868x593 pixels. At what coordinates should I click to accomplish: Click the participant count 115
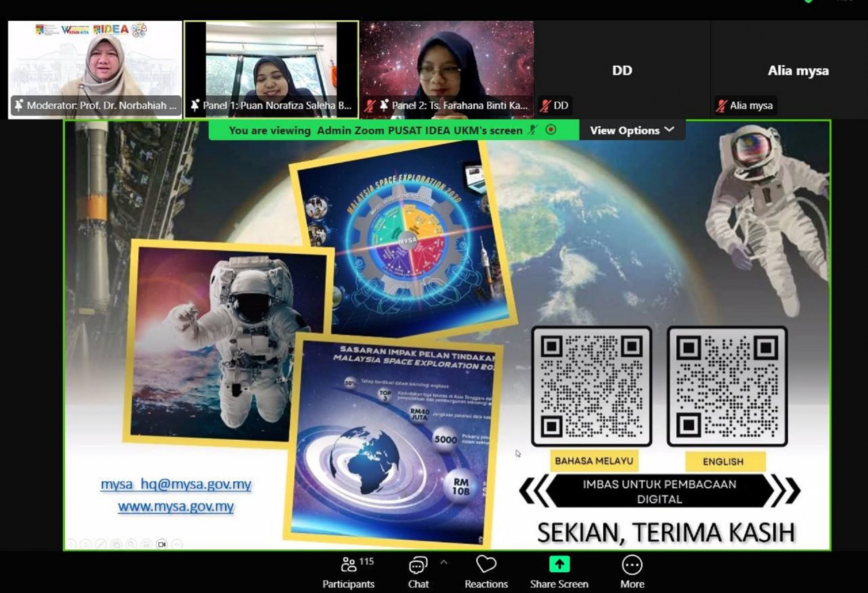(367, 561)
